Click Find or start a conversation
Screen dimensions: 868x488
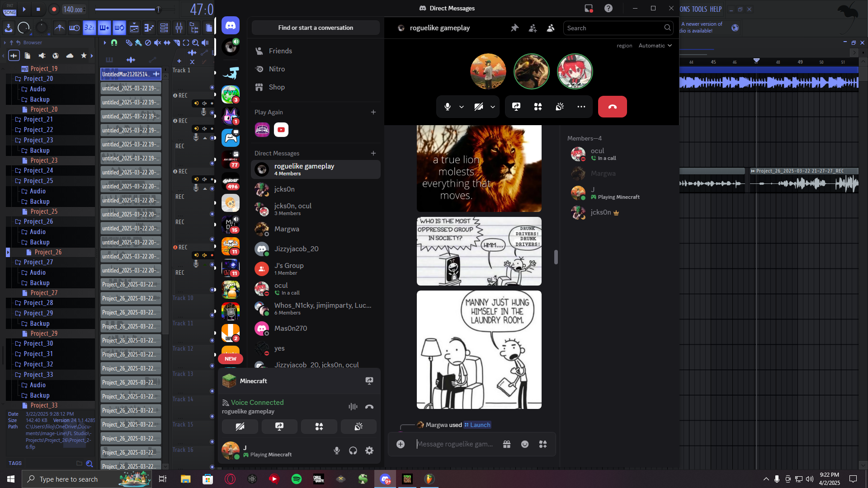pos(316,28)
